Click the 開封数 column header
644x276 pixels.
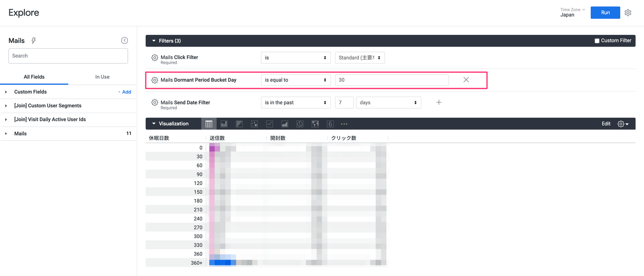[x=278, y=138]
